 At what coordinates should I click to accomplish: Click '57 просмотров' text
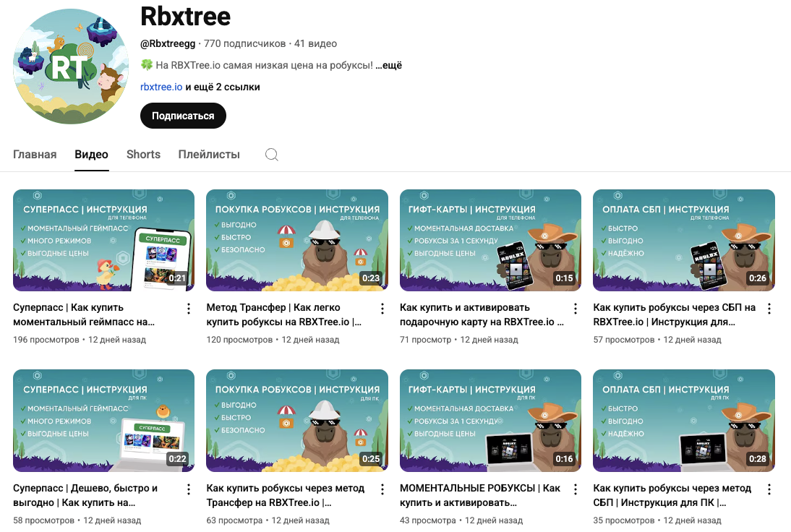click(x=623, y=340)
